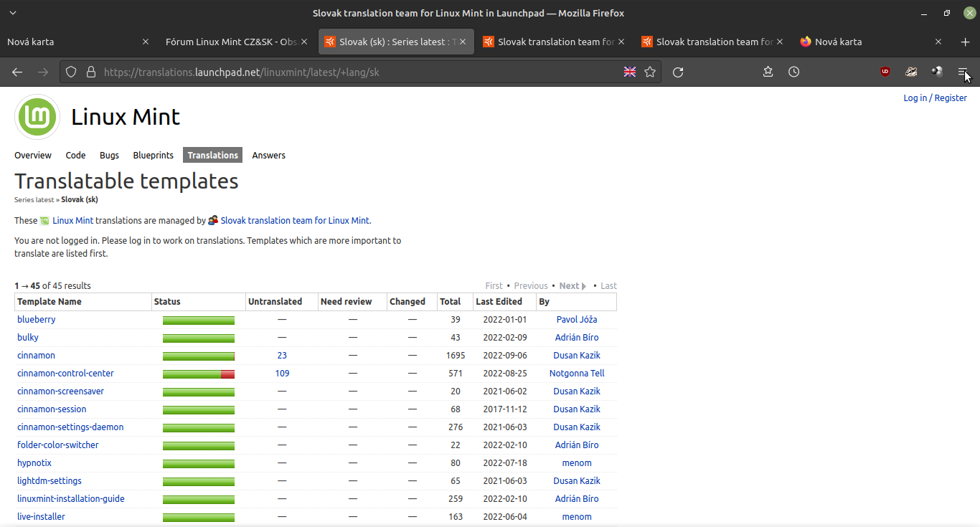This screenshot has height=527, width=980.
Task: Click the cinnamon-control-center status progress bar
Action: coord(198,374)
